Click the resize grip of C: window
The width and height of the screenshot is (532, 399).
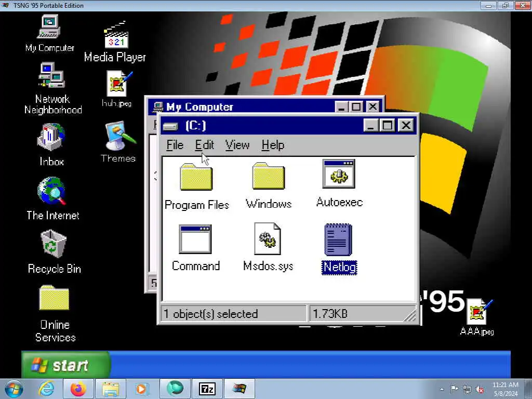click(x=410, y=316)
